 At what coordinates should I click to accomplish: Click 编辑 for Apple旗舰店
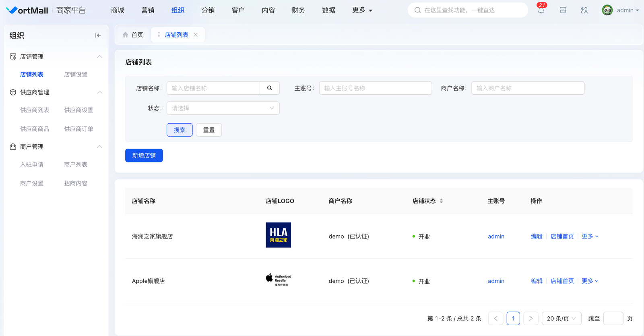[537, 281]
